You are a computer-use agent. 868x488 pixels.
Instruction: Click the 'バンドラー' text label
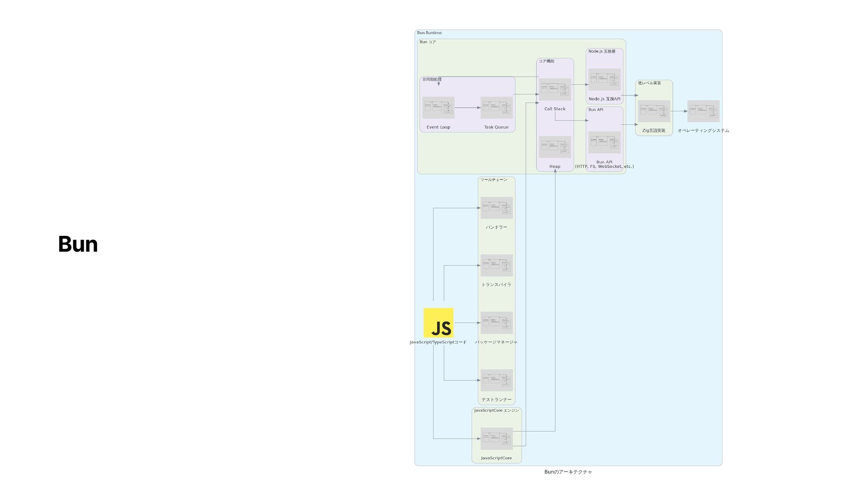496,227
